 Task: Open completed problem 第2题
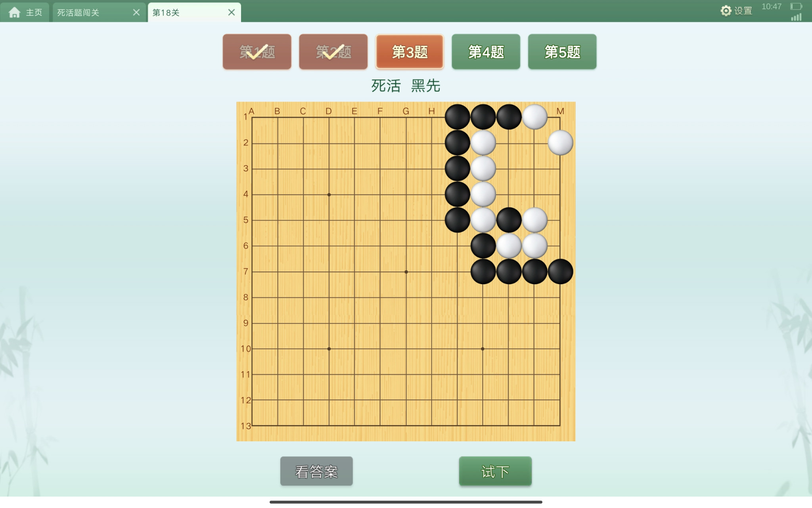[x=333, y=52]
